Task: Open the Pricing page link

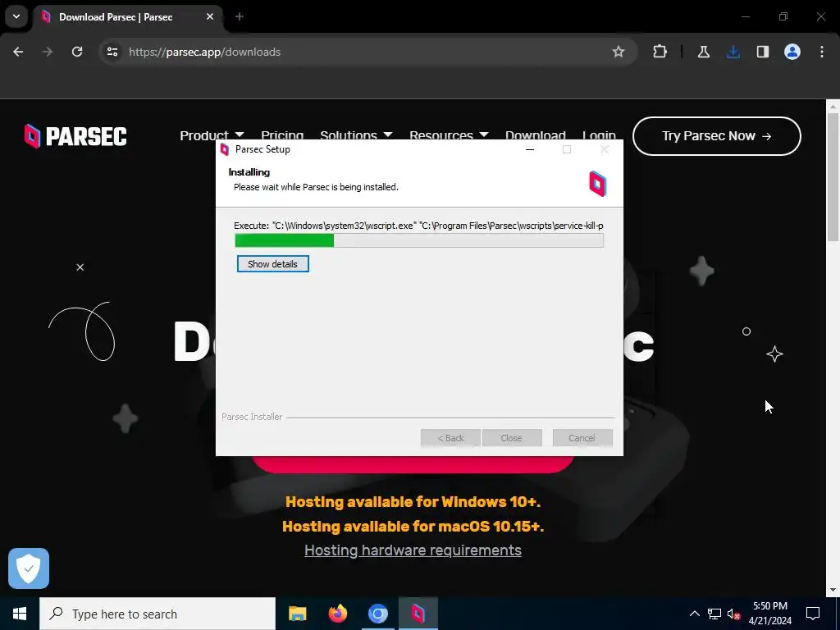Action: pyautogui.click(x=282, y=135)
